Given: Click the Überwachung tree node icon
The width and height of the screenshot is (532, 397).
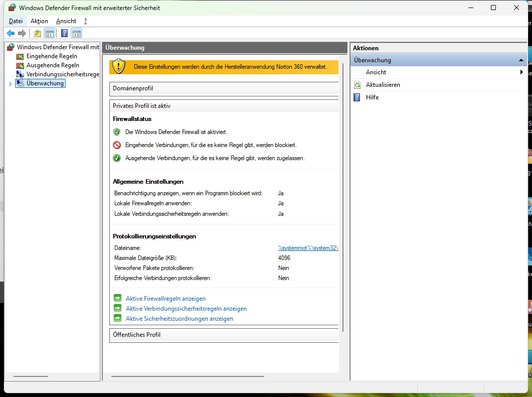Looking at the screenshot, I should (20, 83).
